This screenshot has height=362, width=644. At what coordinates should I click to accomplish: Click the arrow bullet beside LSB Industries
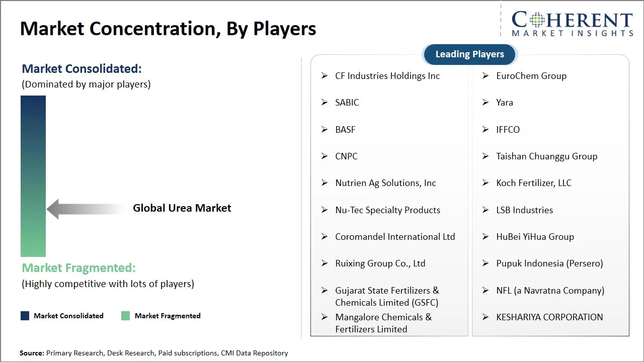click(486, 210)
